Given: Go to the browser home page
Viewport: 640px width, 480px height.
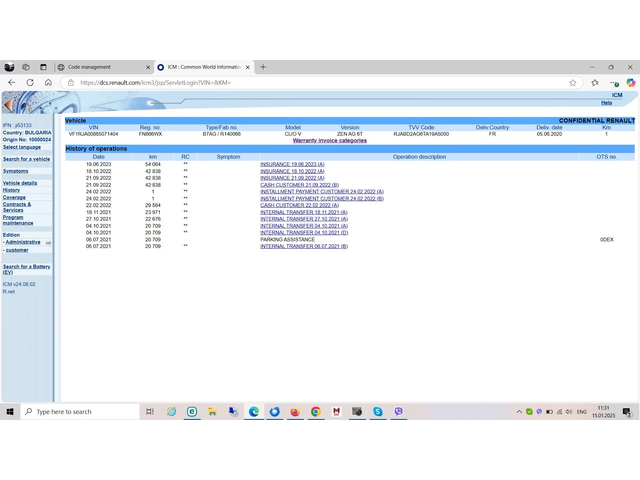Looking at the screenshot, I should coord(48,83).
